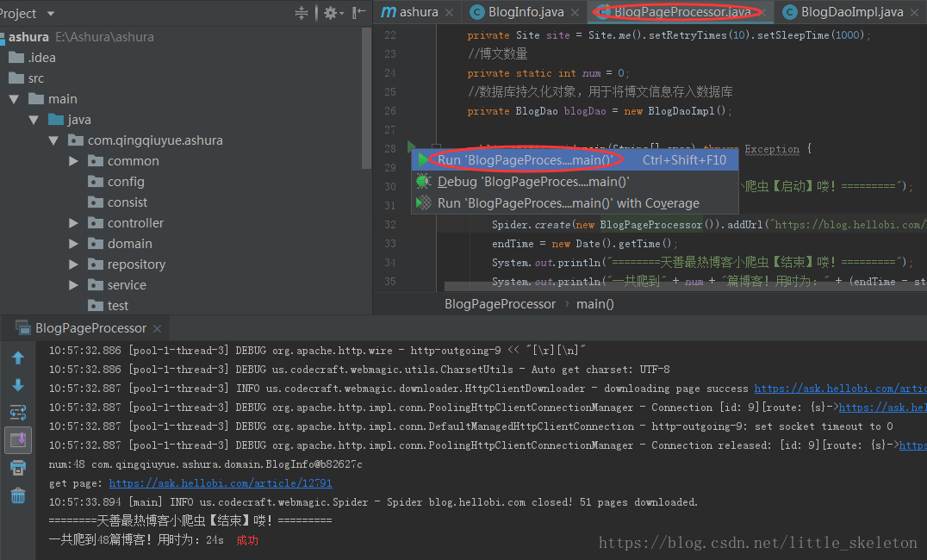Click the project tree vertical scrollbar
This screenshot has width=927, height=560.
point(366,97)
